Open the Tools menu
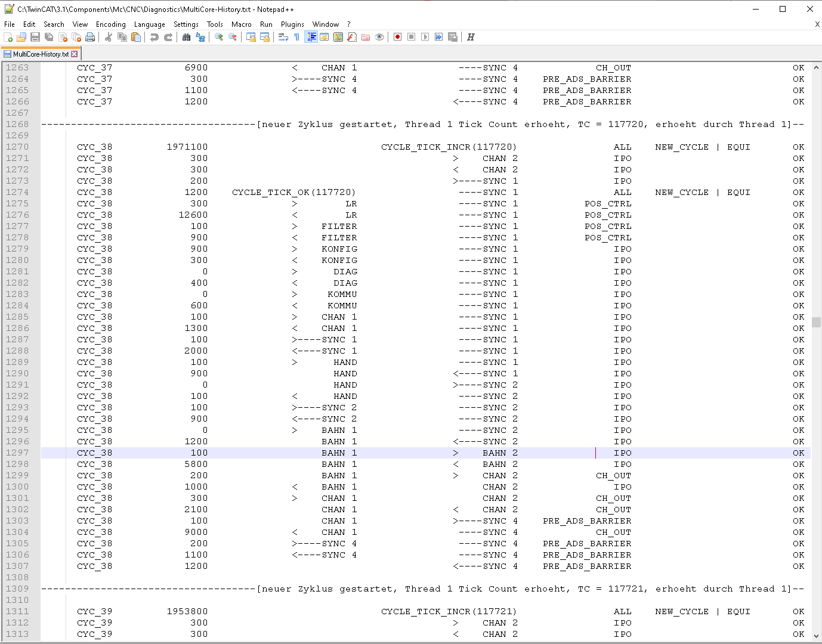The height and width of the screenshot is (644, 822). (215, 24)
